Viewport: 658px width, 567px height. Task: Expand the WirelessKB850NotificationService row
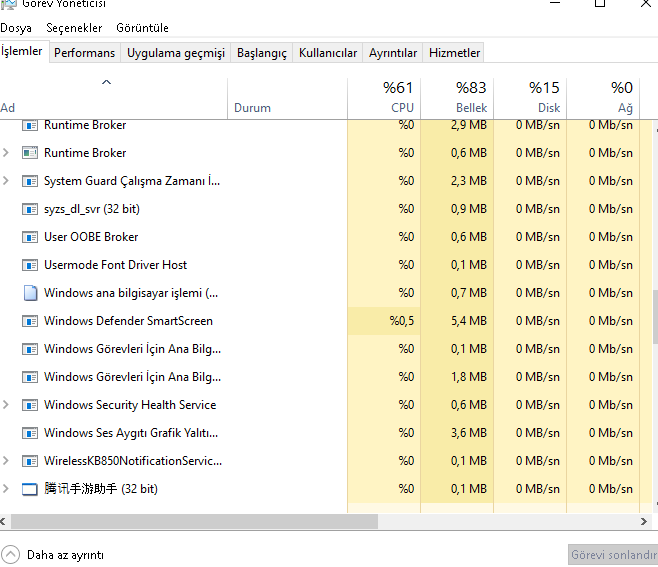click(5, 461)
